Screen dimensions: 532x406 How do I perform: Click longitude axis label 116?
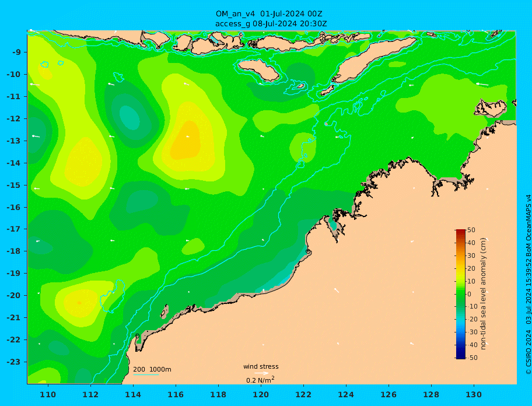(176, 394)
